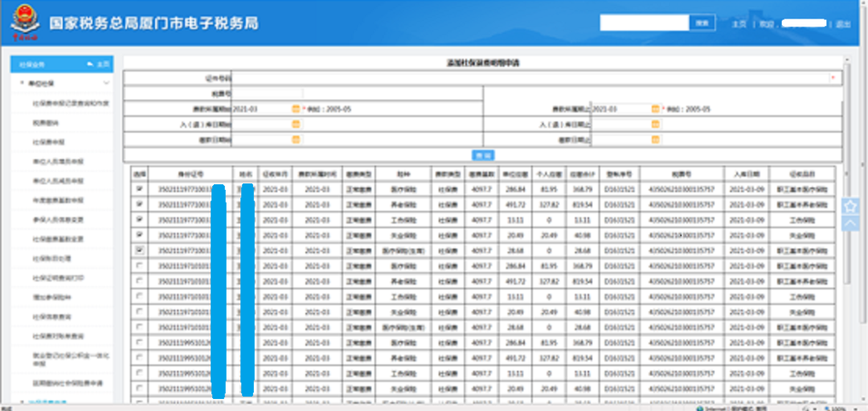This screenshot has width=868, height=411.
Task: Click the 身份证号 column header
Action: click(190, 173)
